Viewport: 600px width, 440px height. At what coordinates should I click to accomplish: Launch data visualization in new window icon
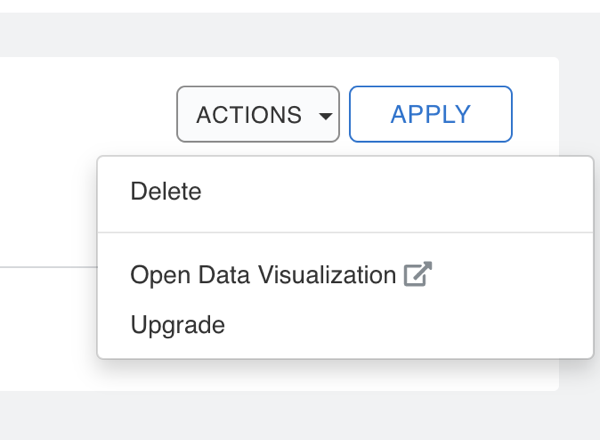[x=418, y=275]
